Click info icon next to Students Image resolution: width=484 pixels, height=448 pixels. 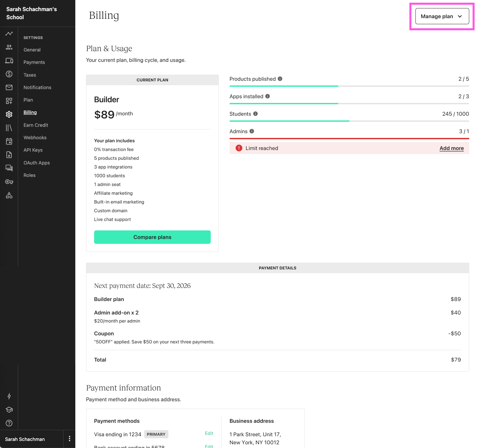255,114
